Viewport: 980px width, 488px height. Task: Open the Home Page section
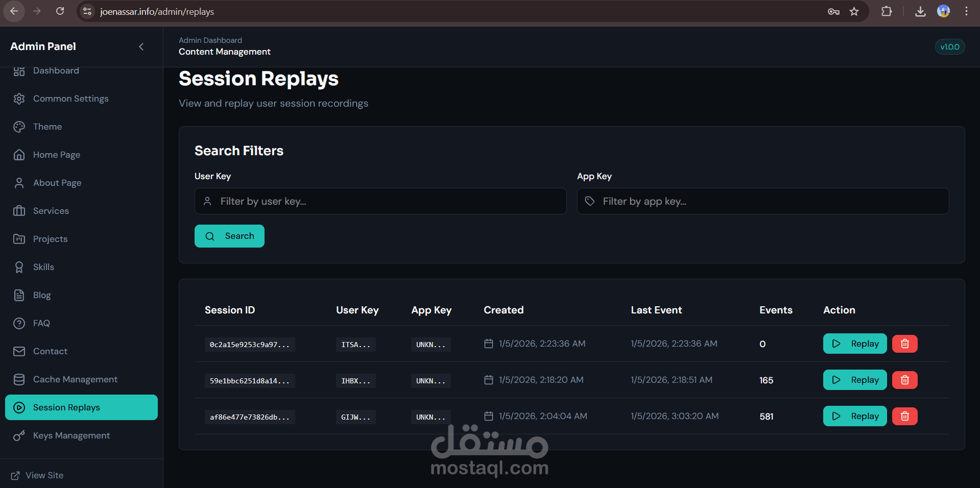[x=81, y=155]
